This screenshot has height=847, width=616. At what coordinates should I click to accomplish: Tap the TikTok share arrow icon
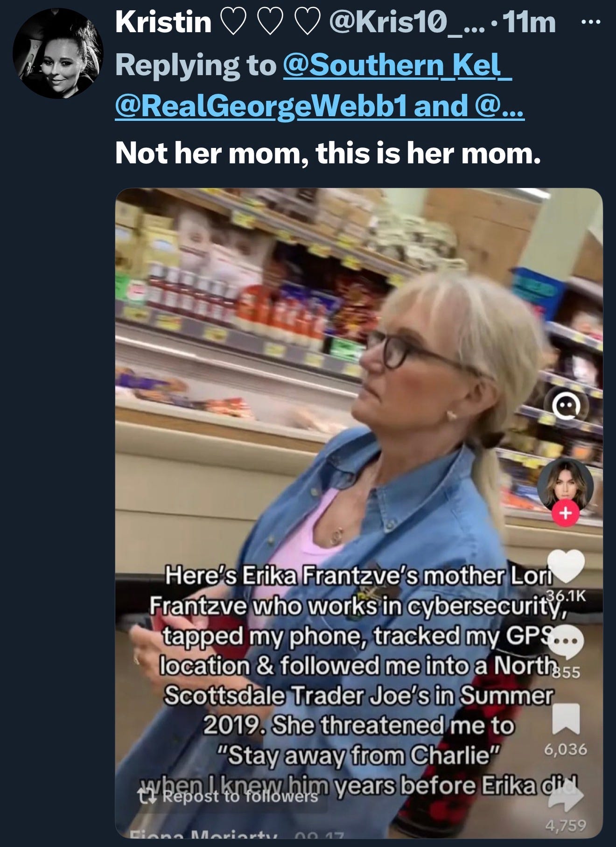(x=566, y=797)
